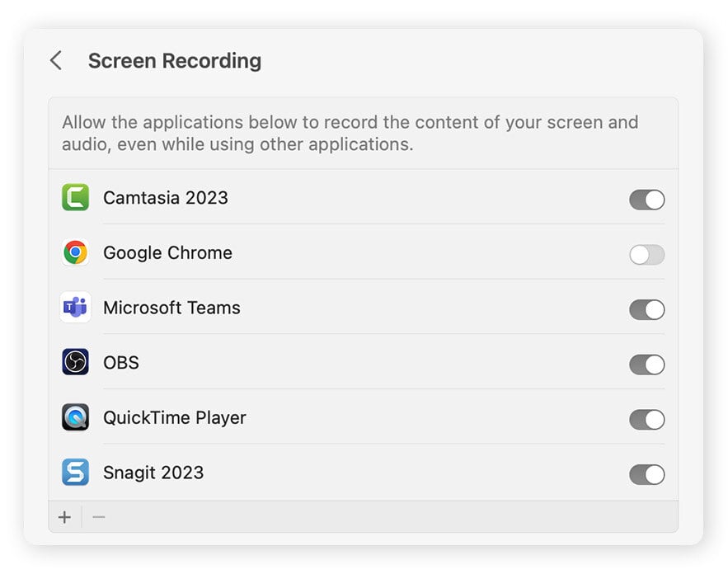Select the "OBS" row label
The width and height of the screenshot is (728, 574).
pyautogui.click(x=121, y=363)
